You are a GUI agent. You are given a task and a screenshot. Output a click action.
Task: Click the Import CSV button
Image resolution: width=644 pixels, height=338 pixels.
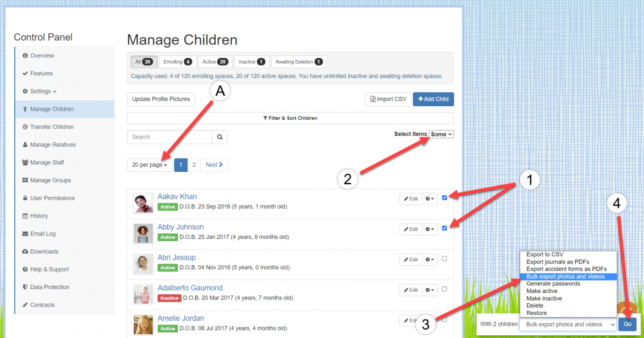[x=388, y=99]
